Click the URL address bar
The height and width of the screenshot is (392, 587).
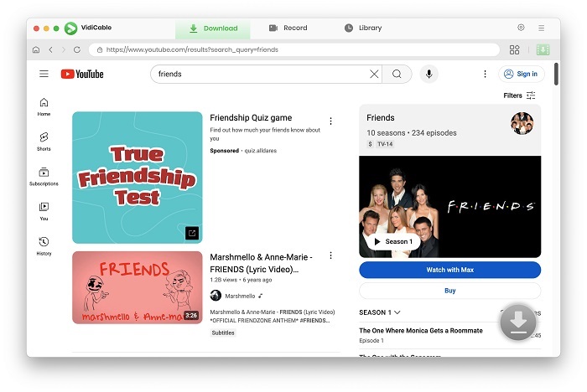point(293,49)
